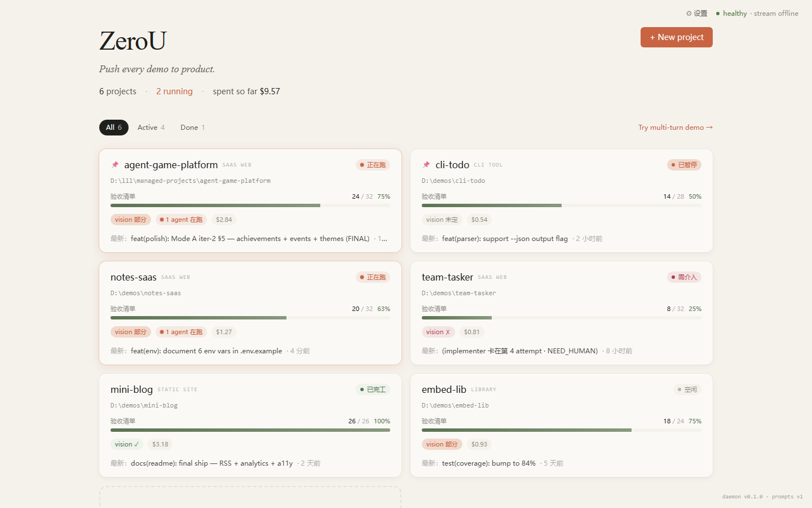The height and width of the screenshot is (508, 812).
Task: Click the $0.54 cost chip
Action: point(479,220)
